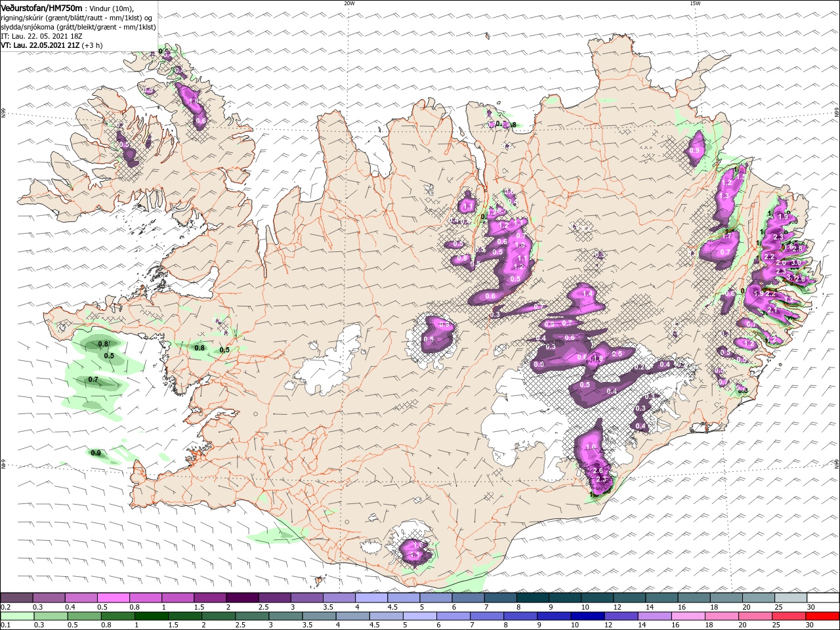The height and width of the screenshot is (630, 840).
Task: Click the 'slydda/snjókoma' legend description line
Action: [x=78, y=27]
